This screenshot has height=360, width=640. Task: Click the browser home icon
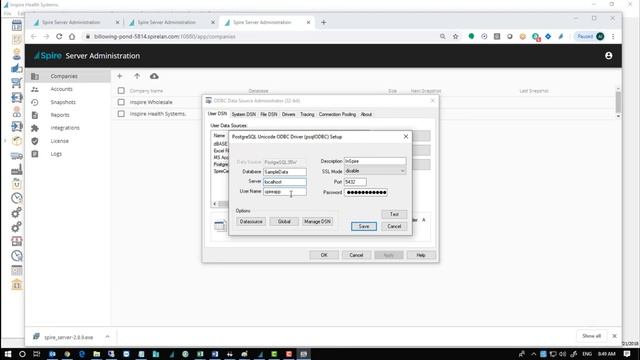point(72,36)
